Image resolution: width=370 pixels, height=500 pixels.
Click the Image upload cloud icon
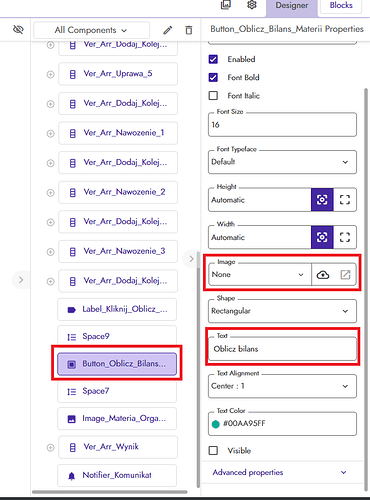pyautogui.click(x=323, y=275)
